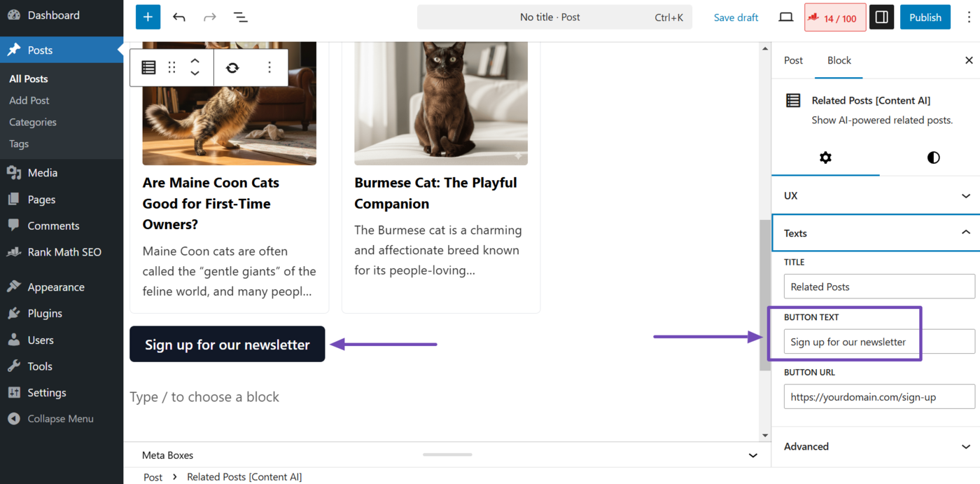Open the Document Overview panel
The image size is (980, 484).
click(240, 17)
